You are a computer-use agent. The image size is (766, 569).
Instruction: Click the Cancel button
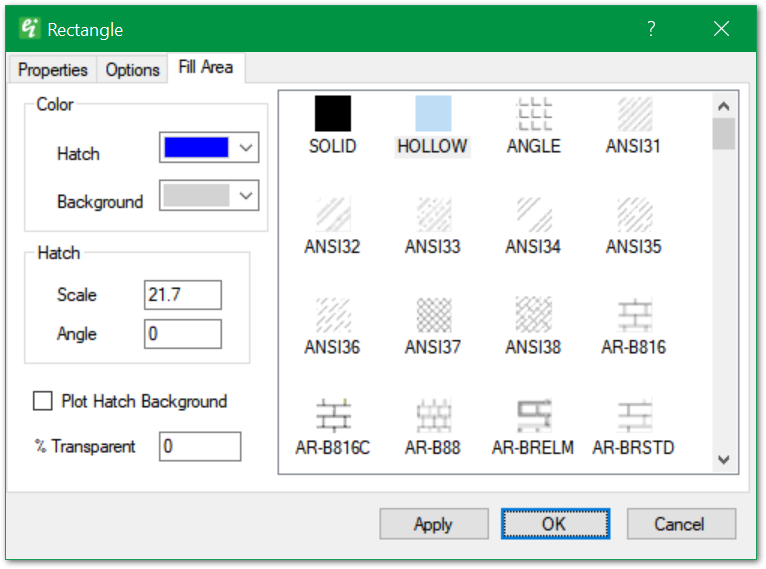(x=681, y=524)
